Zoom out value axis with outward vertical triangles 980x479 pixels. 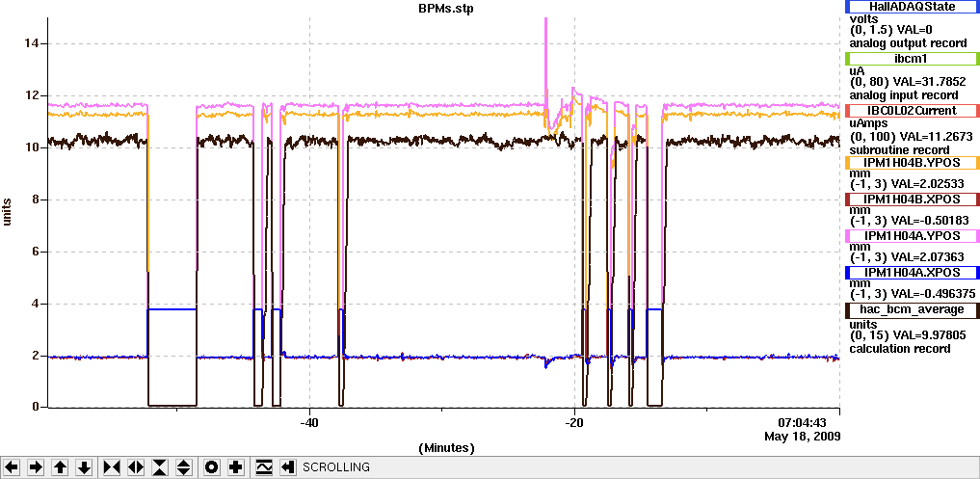(184, 467)
